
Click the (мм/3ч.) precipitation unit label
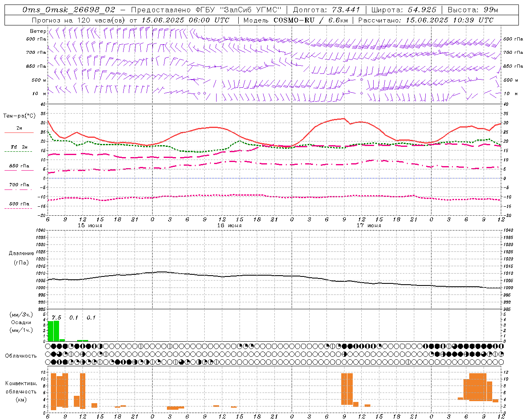point(21,315)
